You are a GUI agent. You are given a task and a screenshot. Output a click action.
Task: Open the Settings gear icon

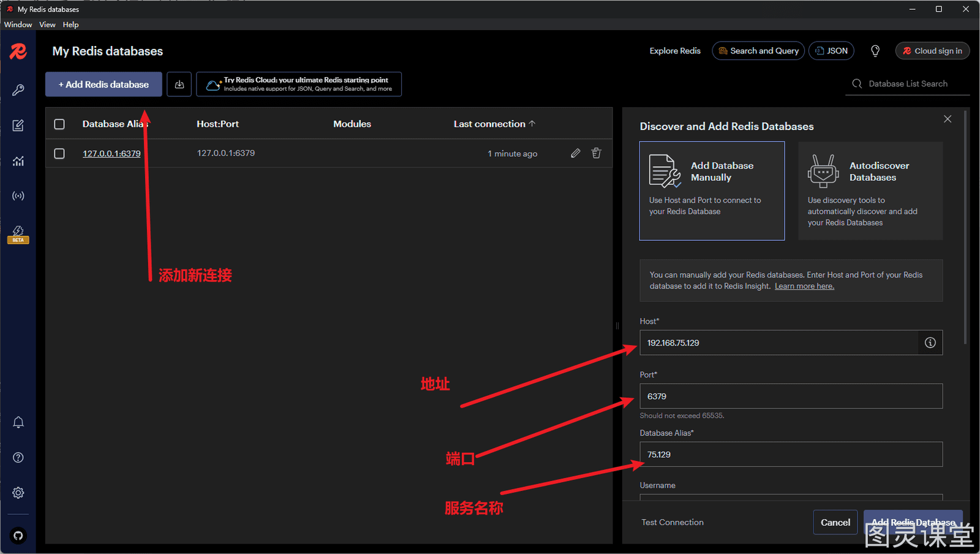click(18, 493)
